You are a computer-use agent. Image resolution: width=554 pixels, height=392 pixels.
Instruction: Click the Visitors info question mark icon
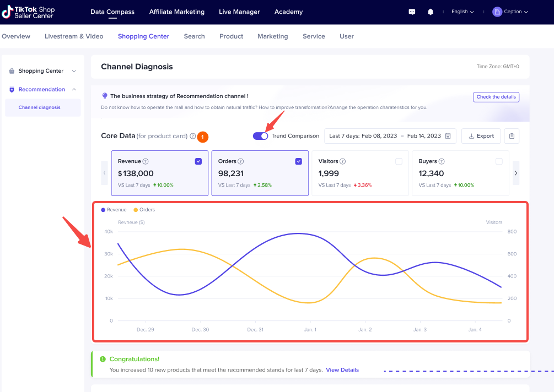(342, 161)
